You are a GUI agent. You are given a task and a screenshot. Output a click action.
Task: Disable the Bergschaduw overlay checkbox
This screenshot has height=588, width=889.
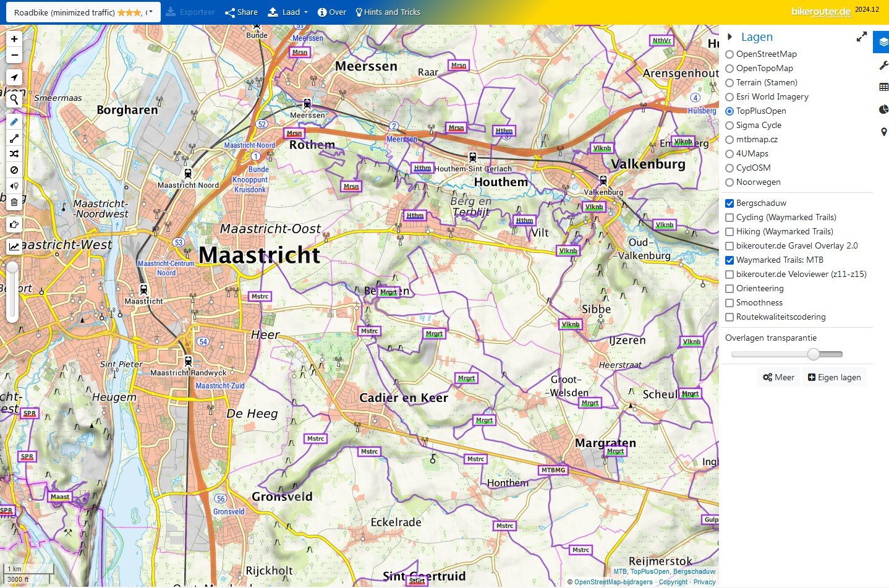(x=729, y=203)
